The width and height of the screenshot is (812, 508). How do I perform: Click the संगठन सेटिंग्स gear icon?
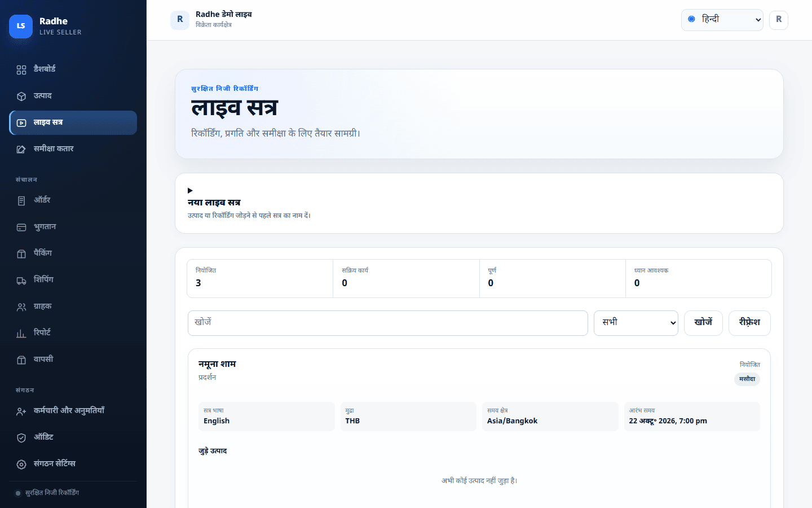[21, 464]
